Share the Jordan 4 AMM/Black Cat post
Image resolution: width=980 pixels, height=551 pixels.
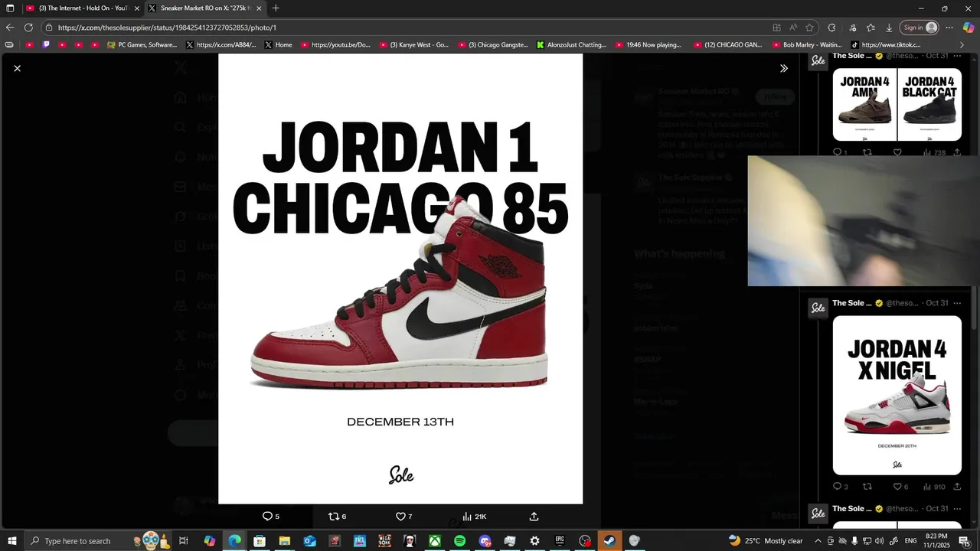click(x=957, y=152)
